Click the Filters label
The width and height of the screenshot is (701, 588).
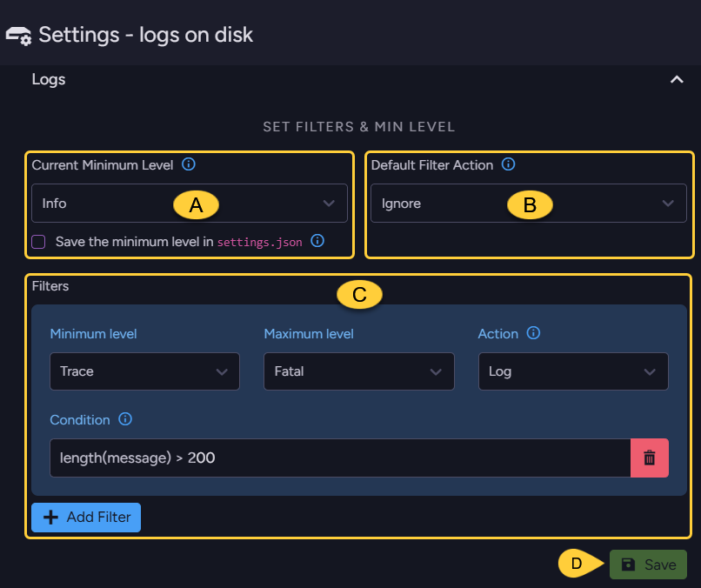pyautogui.click(x=50, y=286)
